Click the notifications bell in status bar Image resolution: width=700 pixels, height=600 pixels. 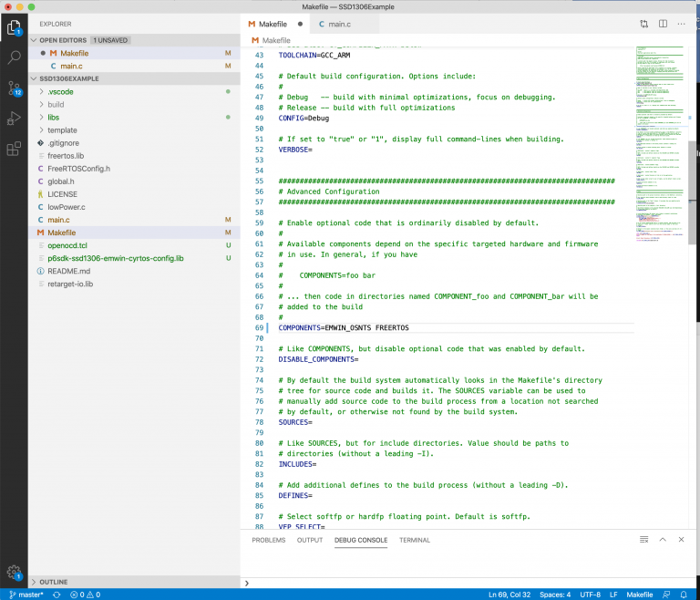[x=684, y=595]
